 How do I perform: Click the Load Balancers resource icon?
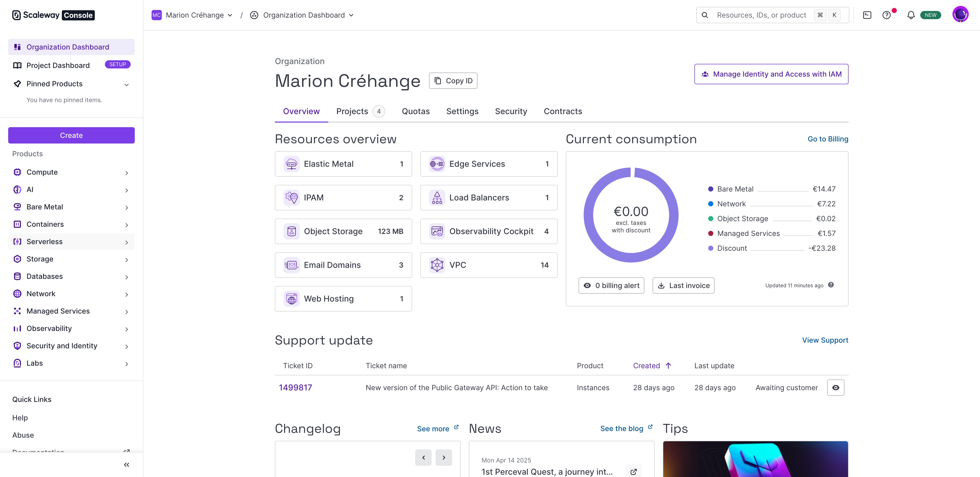[x=437, y=198]
